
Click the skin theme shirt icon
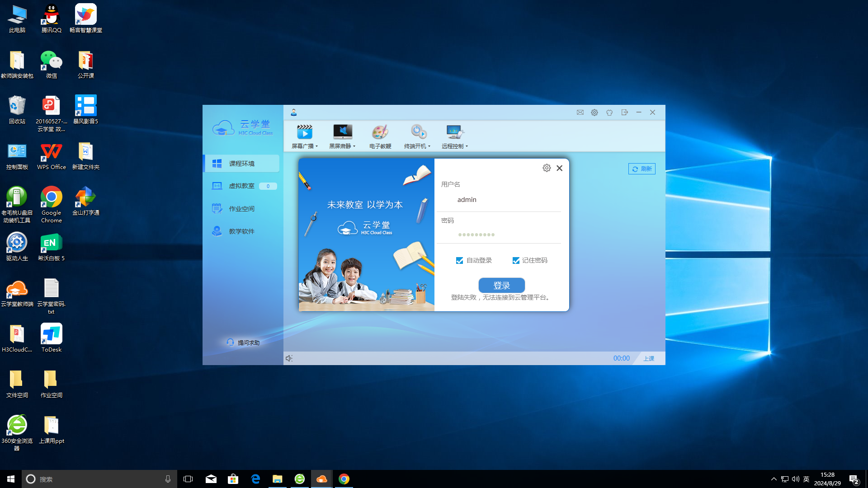click(609, 113)
